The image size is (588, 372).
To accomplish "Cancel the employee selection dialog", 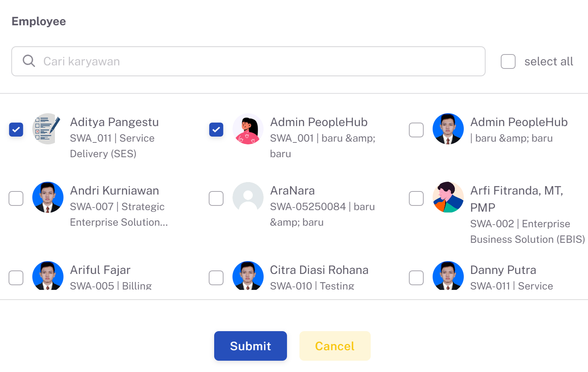I will pyautogui.click(x=335, y=346).
